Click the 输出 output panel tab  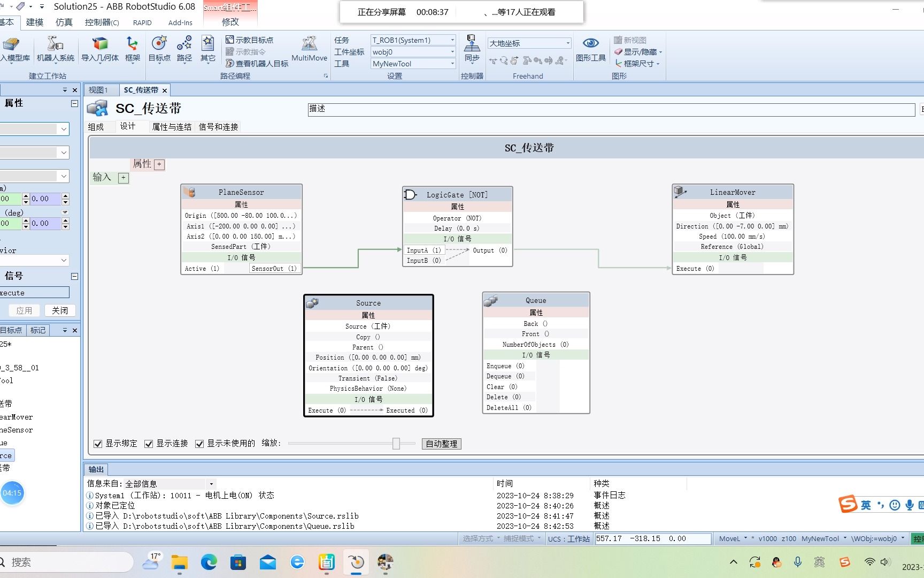click(x=96, y=469)
